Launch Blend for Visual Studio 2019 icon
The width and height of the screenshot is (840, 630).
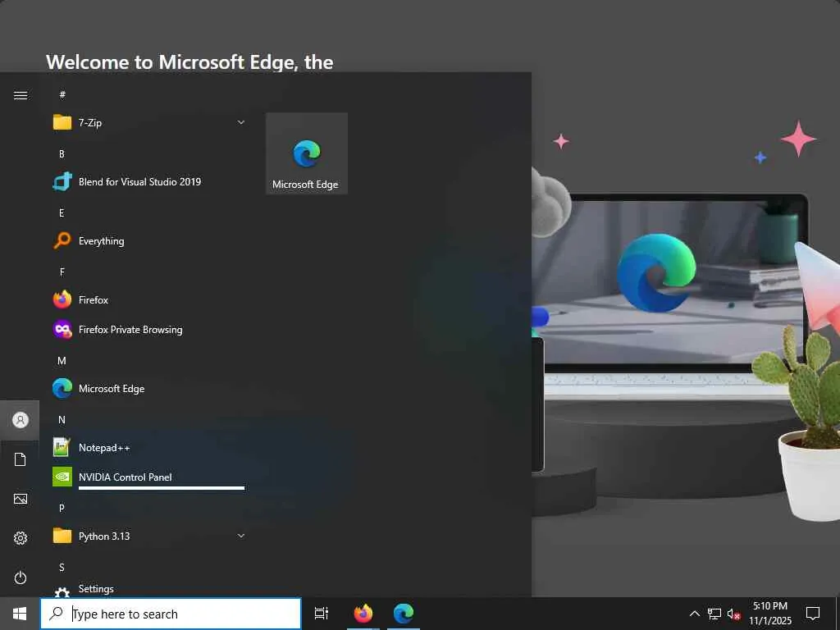pos(62,181)
